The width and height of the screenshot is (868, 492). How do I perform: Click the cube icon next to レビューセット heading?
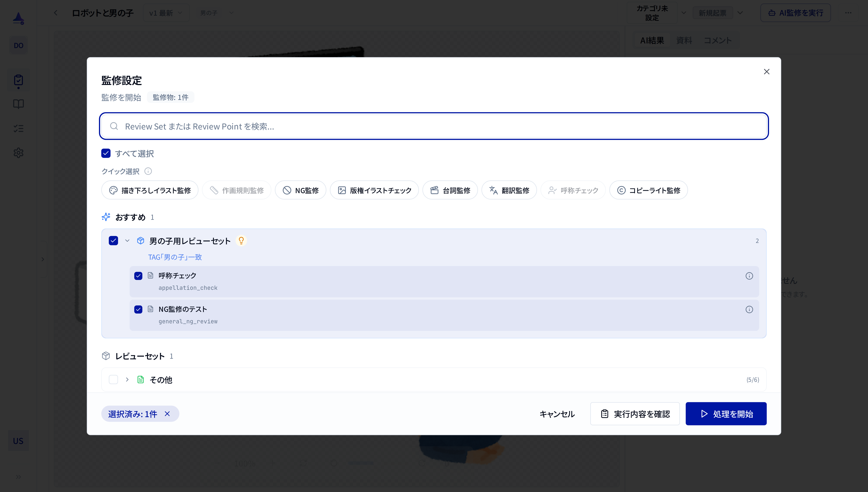pos(106,356)
